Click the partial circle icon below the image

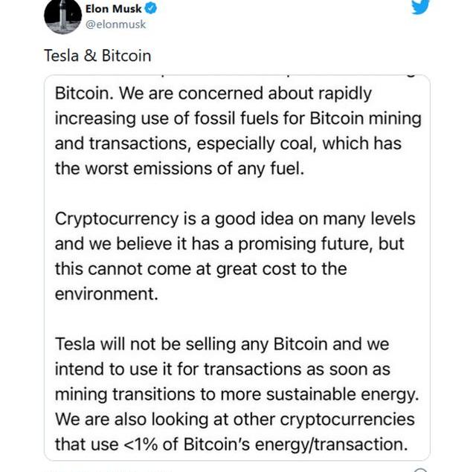pos(421,469)
